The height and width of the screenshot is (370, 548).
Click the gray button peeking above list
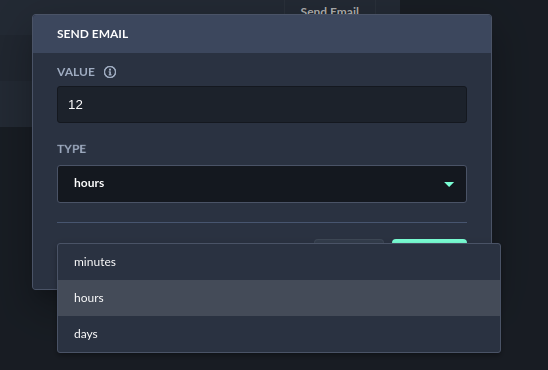(349, 241)
